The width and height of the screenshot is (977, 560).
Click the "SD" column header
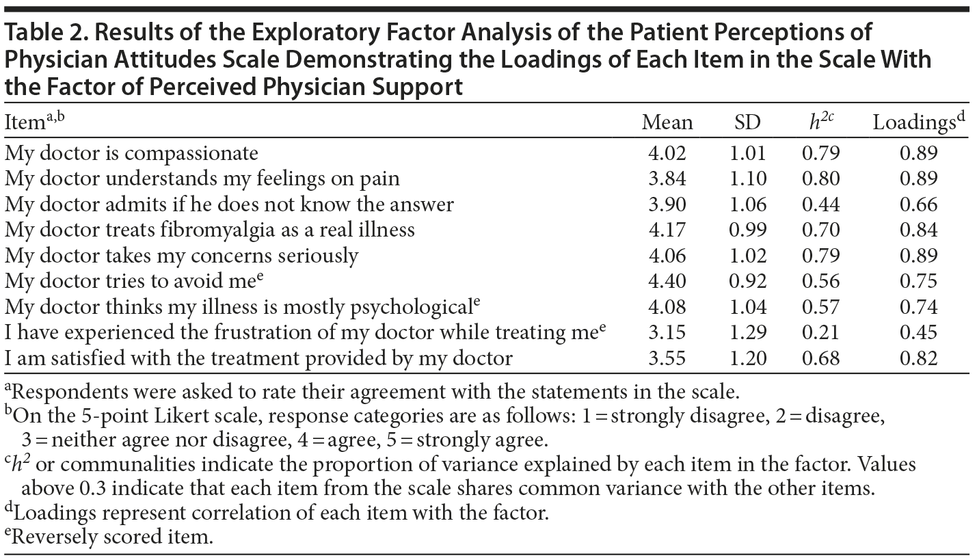[747, 123]
